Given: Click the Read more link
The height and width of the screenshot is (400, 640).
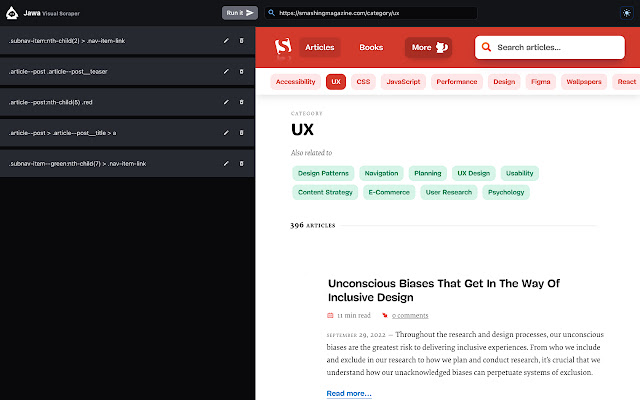Looking at the screenshot, I should pyautogui.click(x=349, y=393).
